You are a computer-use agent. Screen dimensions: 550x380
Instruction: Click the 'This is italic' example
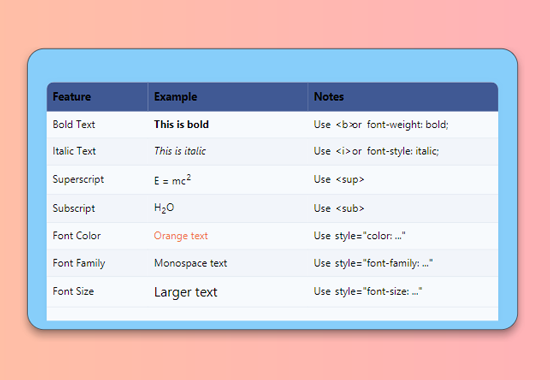180,151
